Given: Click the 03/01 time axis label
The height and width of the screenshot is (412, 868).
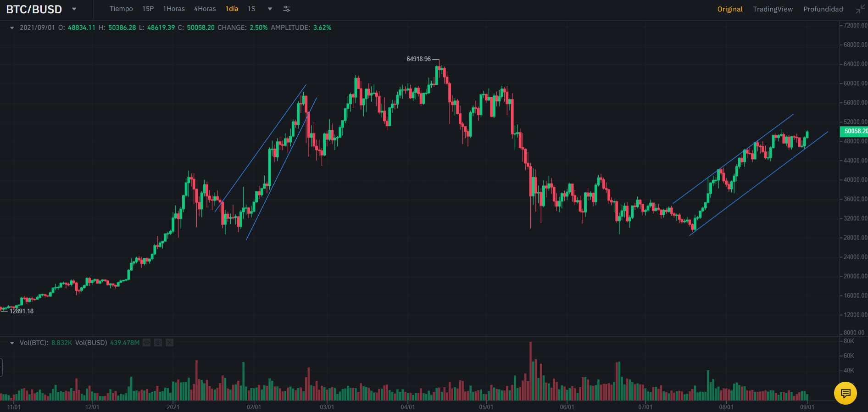Looking at the screenshot, I should pos(327,407).
